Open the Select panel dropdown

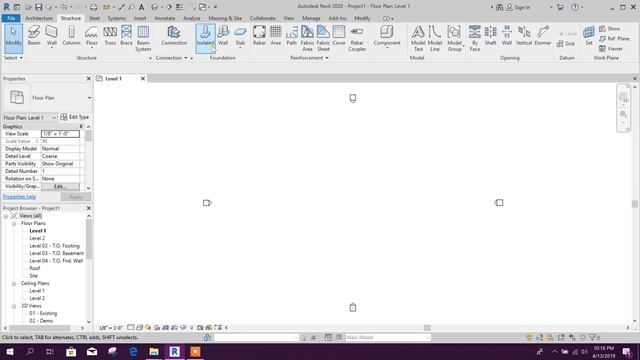click(13, 58)
